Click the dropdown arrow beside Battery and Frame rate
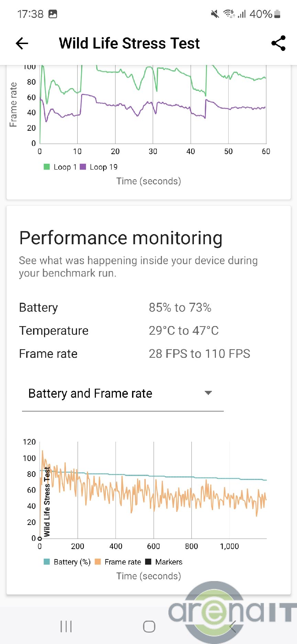The image size is (297, 644). (208, 393)
